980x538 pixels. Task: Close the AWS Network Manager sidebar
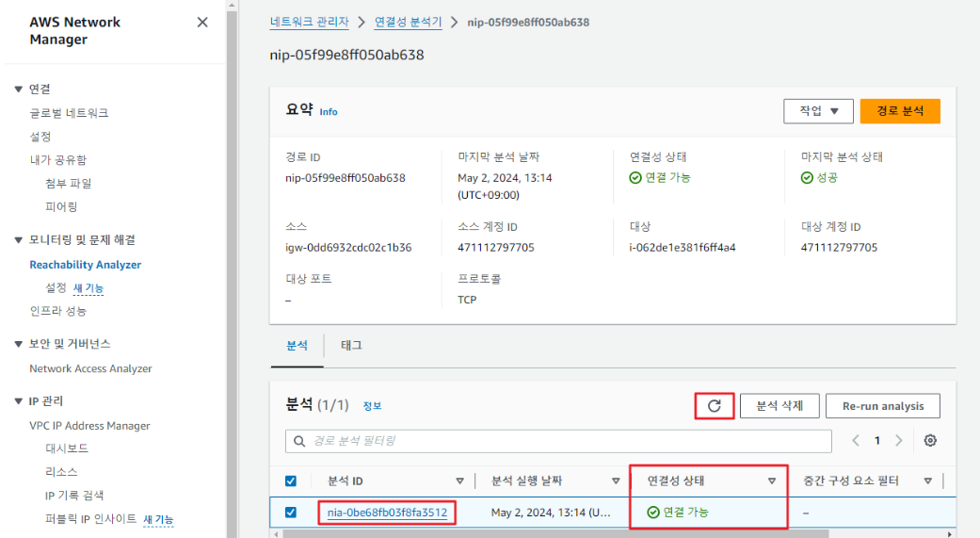coord(201,23)
